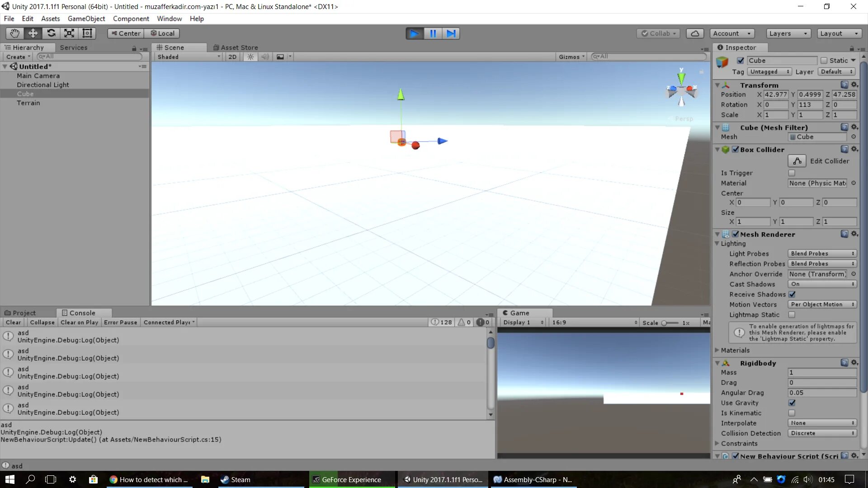Open the Component menu
868x488 pixels.
(131, 19)
